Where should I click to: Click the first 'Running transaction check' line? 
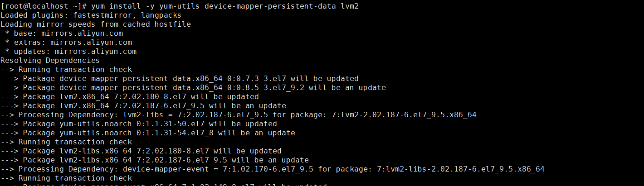(x=66, y=70)
